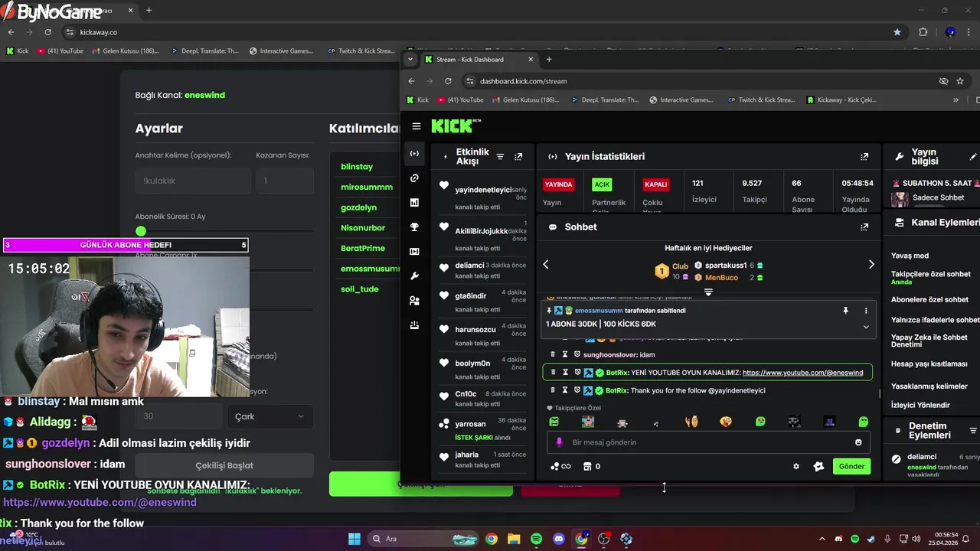Viewport: 980px width, 551px height.
Task: Pop out the Sohbet chat panel
Action: tap(864, 227)
